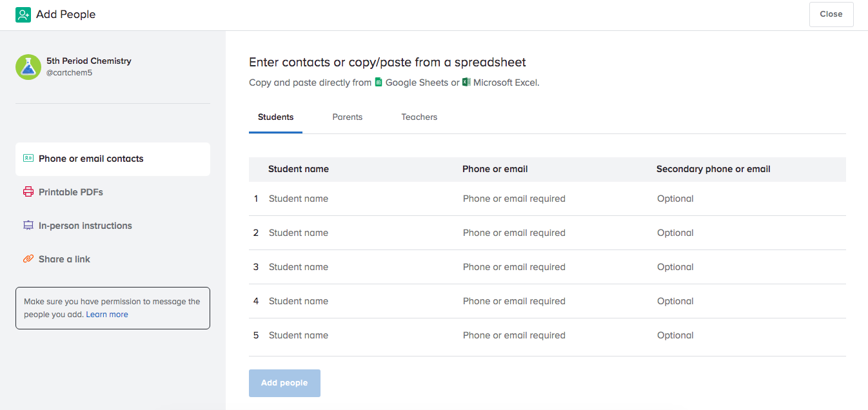Open the Phone or email contacts option
The width and height of the screenshot is (868, 410).
click(x=113, y=159)
